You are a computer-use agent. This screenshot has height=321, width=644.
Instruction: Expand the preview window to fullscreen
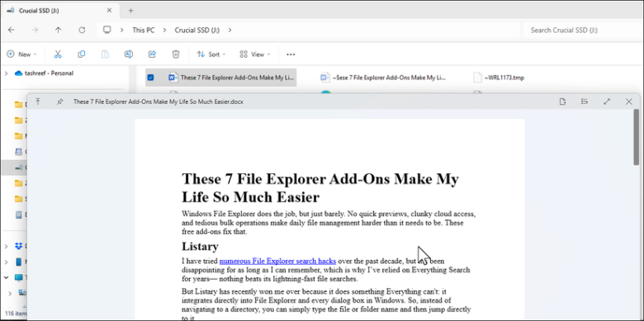pyautogui.click(x=607, y=101)
